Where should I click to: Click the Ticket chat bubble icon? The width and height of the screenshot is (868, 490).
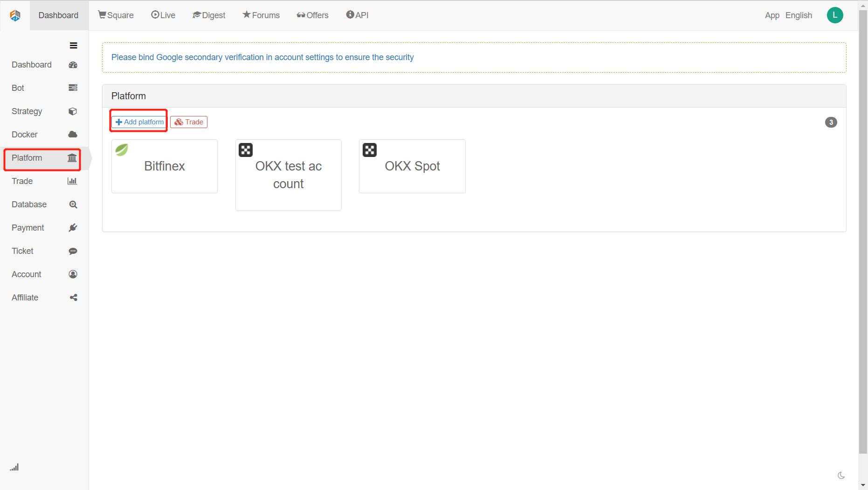click(x=73, y=251)
